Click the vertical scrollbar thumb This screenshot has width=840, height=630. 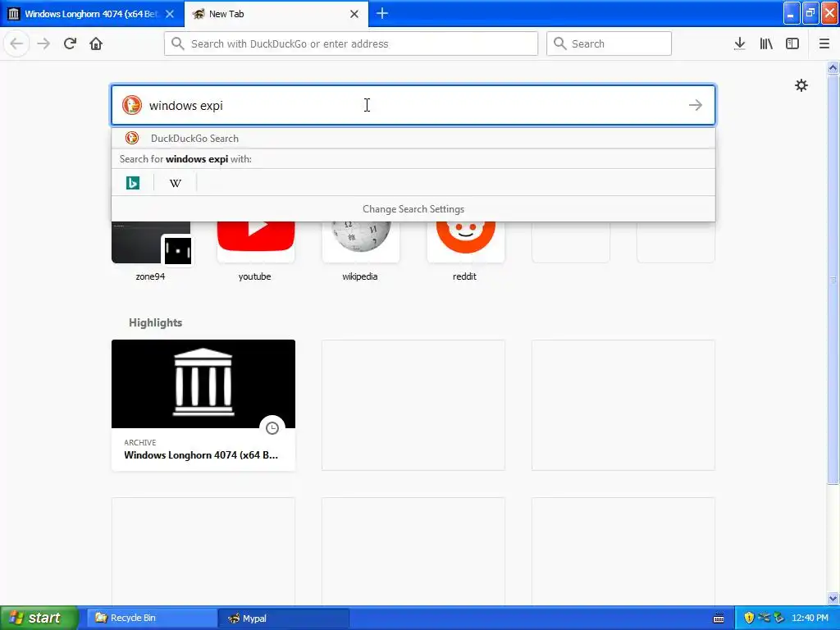pyautogui.click(x=833, y=279)
